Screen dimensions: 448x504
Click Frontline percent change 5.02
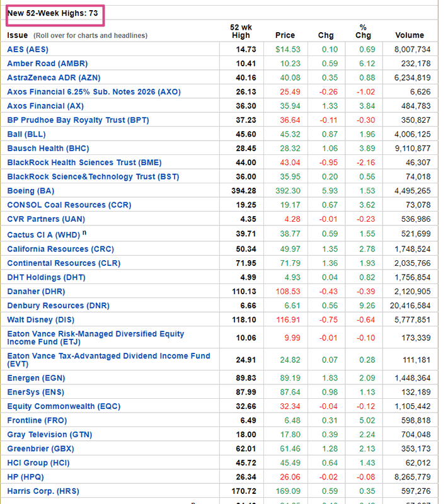click(x=367, y=420)
